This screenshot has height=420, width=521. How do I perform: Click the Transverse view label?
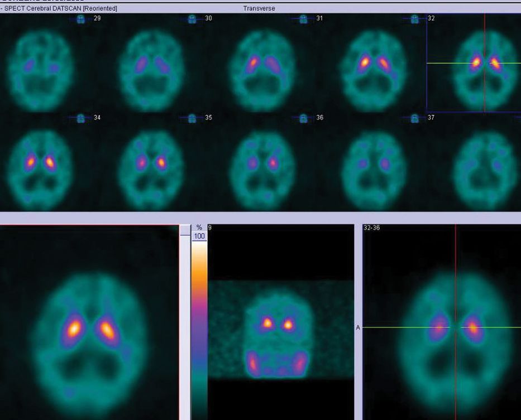point(259,9)
